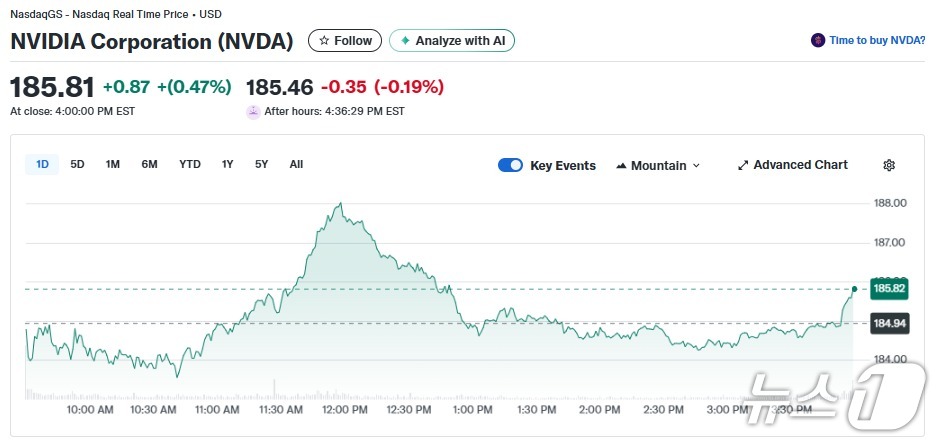
Task: Click the 185.82 current price marker
Action: click(888, 288)
